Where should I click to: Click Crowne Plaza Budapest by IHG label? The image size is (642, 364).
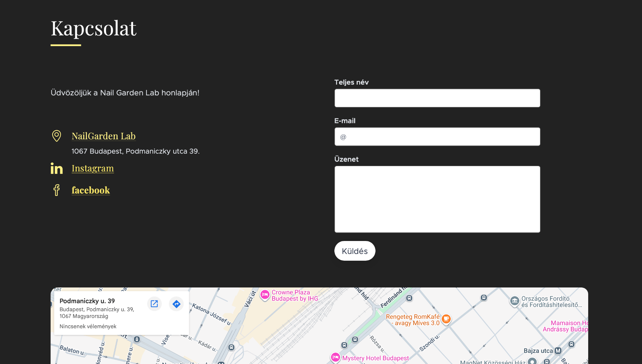pos(295,295)
